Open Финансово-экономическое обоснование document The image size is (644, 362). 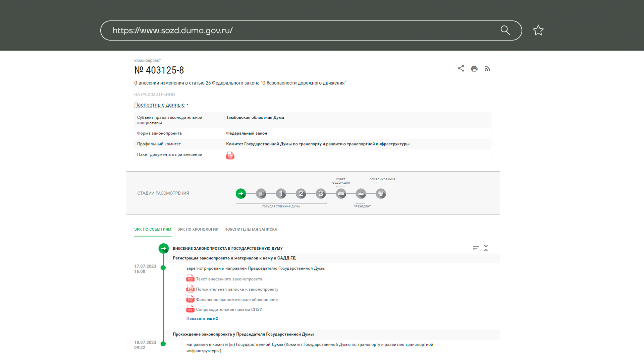[236, 300]
